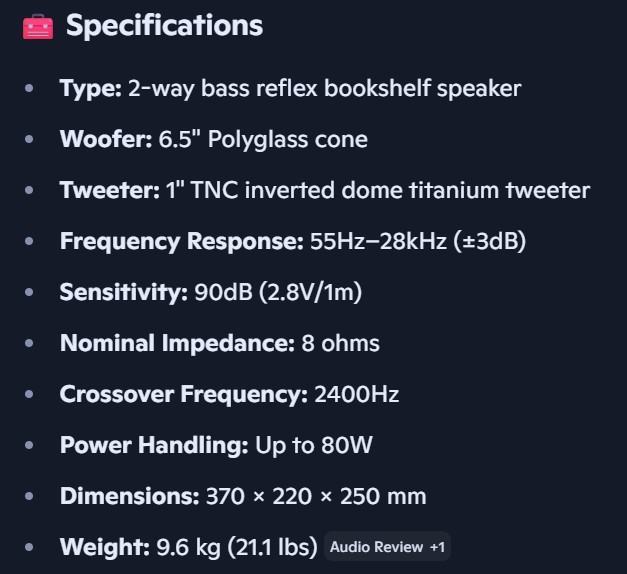The height and width of the screenshot is (574, 627).
Task: Click the bold Type label
Action: click(91, 88)
